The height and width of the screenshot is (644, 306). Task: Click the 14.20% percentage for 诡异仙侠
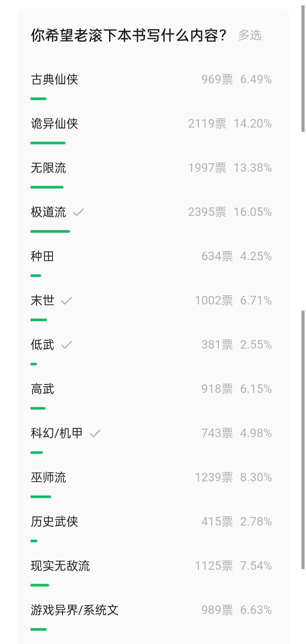tap(253, 124)
